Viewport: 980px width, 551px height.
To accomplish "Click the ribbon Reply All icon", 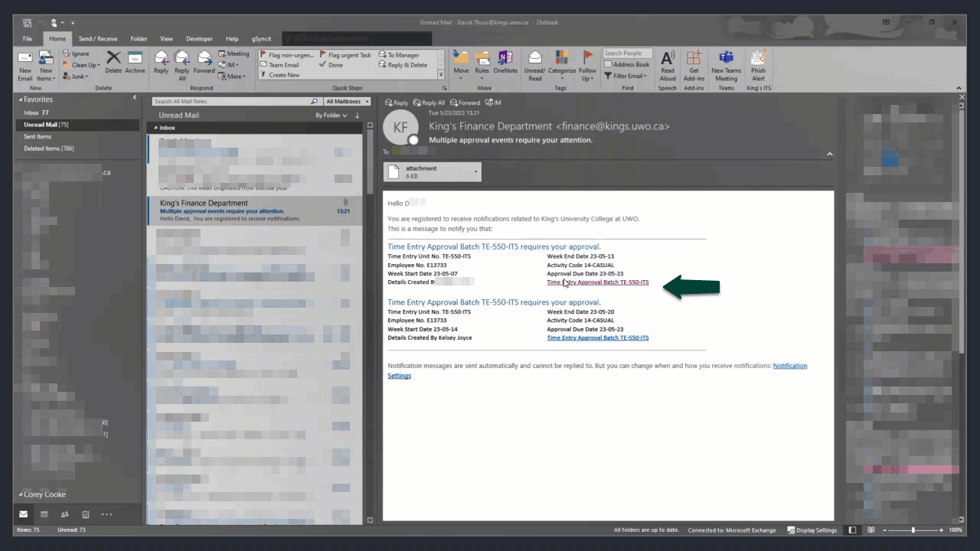I will click(x=181, y=64).
